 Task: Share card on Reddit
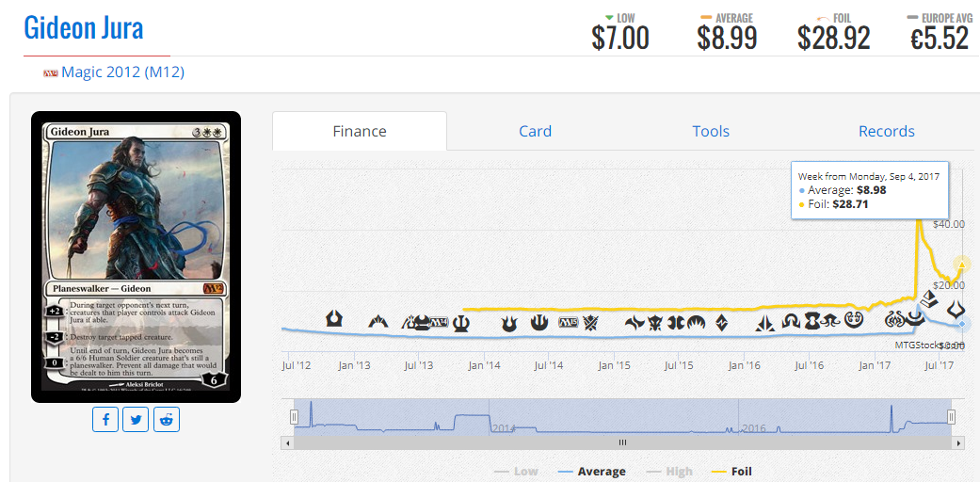pyautogui.click(x=167, y=419)
